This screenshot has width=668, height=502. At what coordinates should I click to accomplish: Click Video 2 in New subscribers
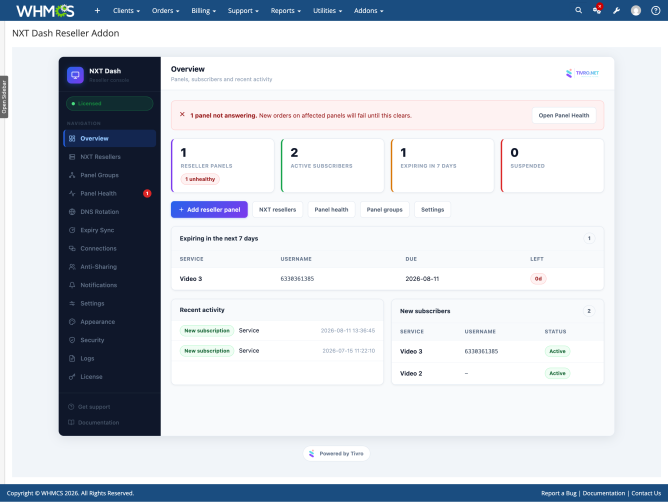411,373
